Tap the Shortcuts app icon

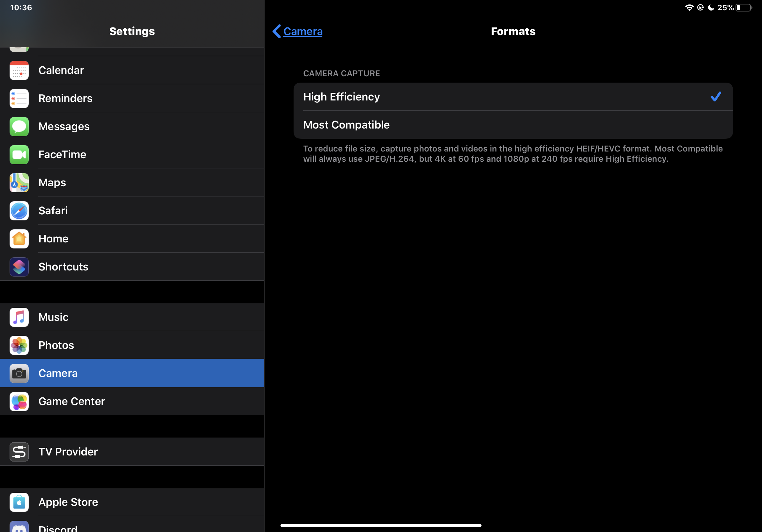coord(19,267)
